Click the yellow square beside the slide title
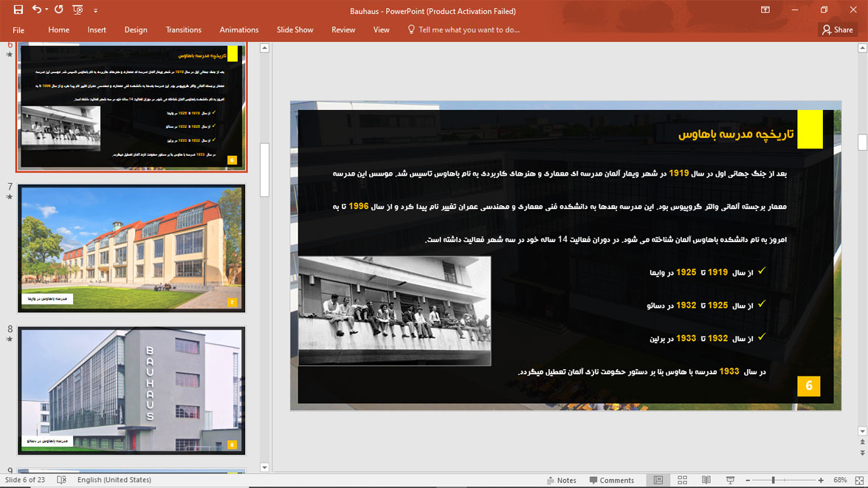 810,129
